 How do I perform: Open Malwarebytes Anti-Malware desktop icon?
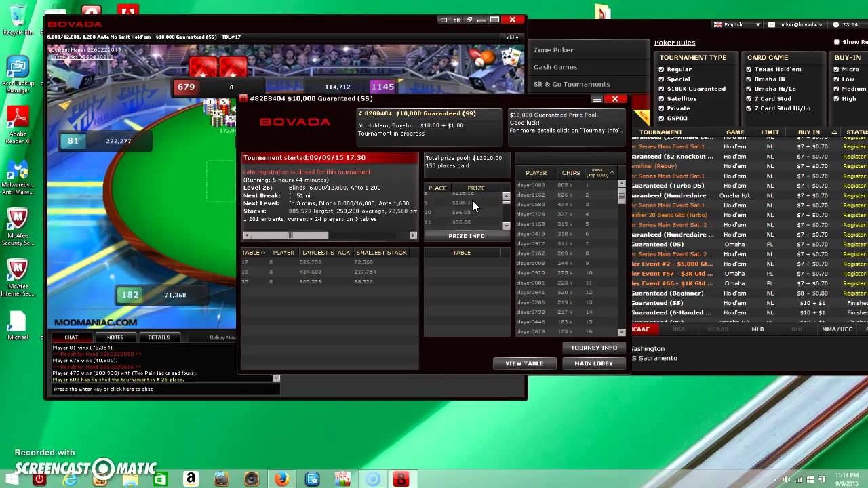point(18,178)
